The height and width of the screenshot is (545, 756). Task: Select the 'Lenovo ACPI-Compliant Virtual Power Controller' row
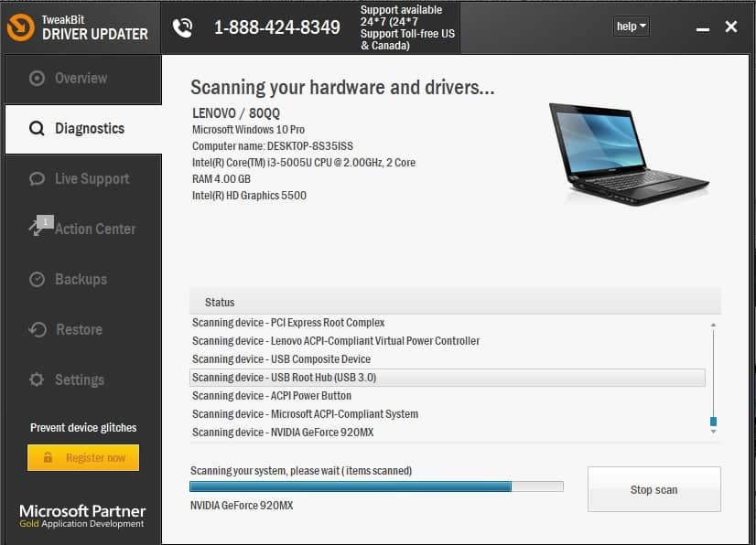448,341
